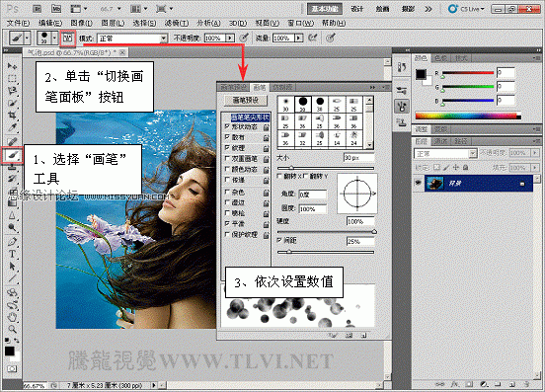This screenshot has width=545, height=392.
Task: Select the Path Selection tool
Action: [12, 267]
